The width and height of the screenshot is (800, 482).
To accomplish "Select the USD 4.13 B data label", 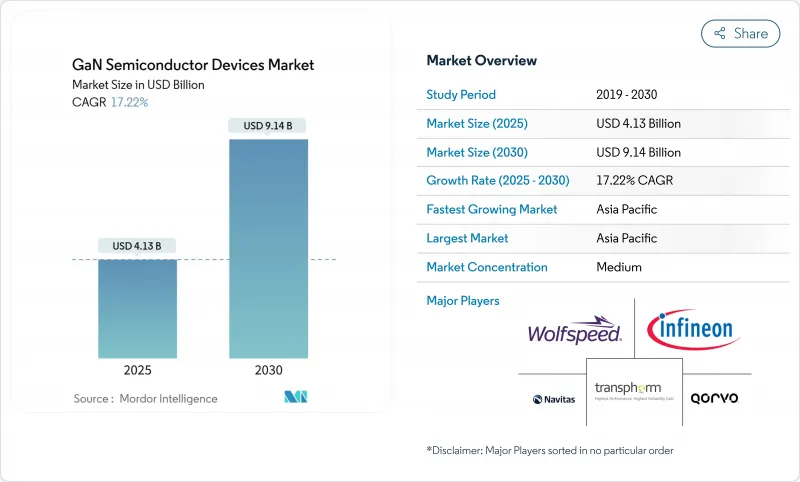I will [137, 246].
